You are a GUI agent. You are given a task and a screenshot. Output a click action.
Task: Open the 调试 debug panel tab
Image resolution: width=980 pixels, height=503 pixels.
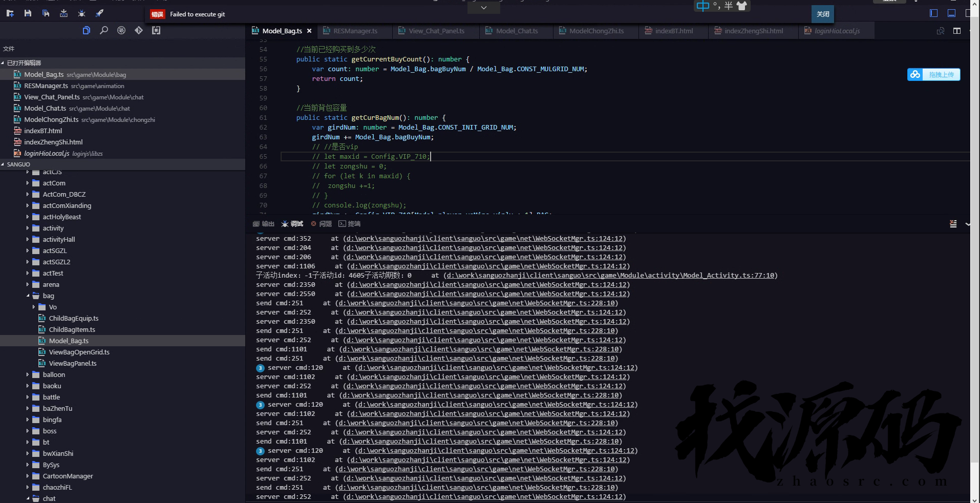(x=292, y=224)
